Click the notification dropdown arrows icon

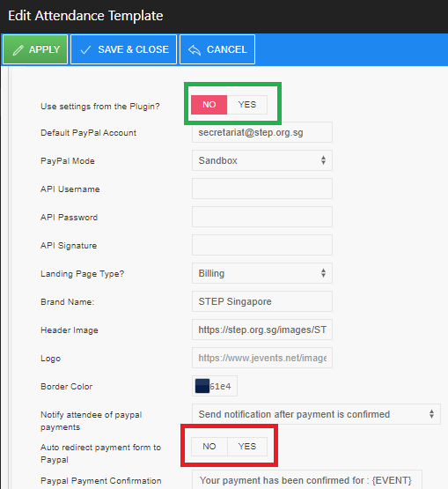point(431,414)
